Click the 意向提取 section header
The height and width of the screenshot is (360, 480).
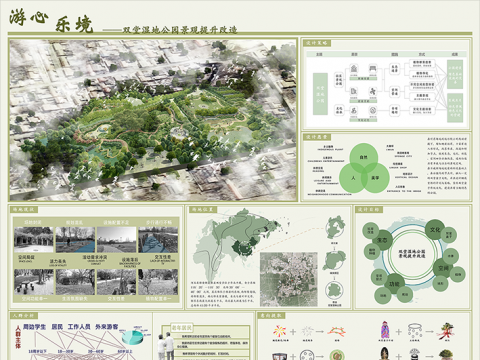(271, 315)
